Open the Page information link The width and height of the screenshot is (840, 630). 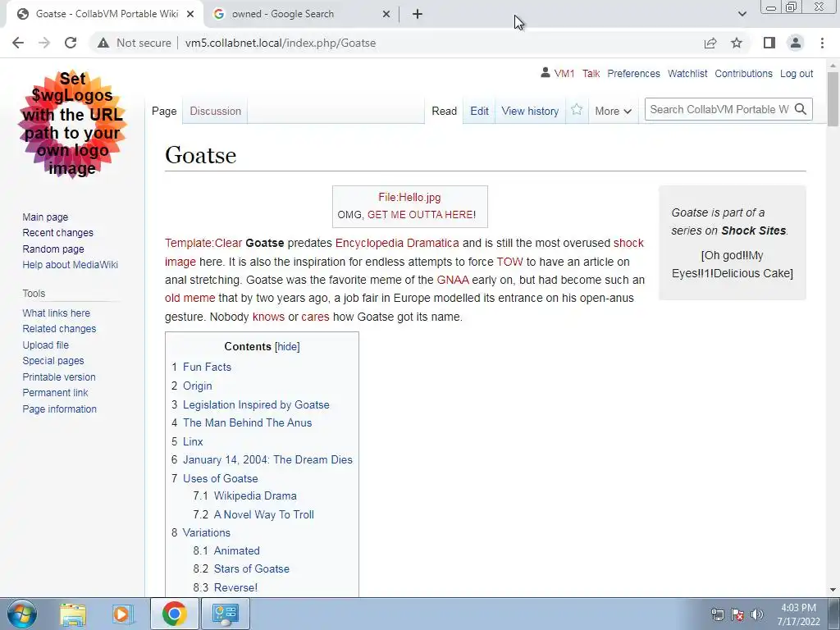click(x=59, y=409)
